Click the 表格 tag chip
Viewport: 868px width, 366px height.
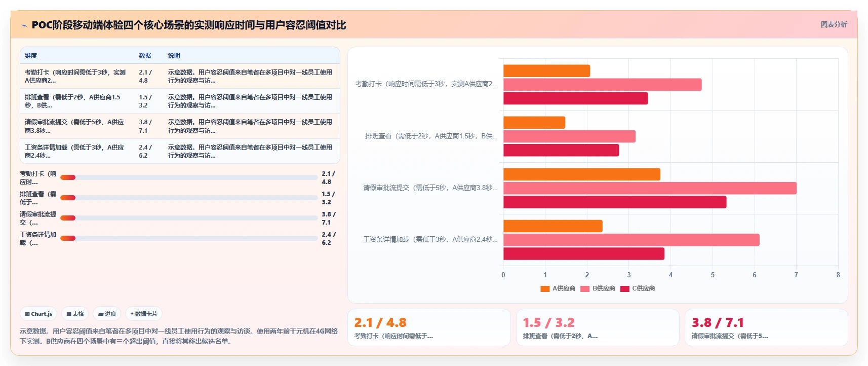[75, 314]
